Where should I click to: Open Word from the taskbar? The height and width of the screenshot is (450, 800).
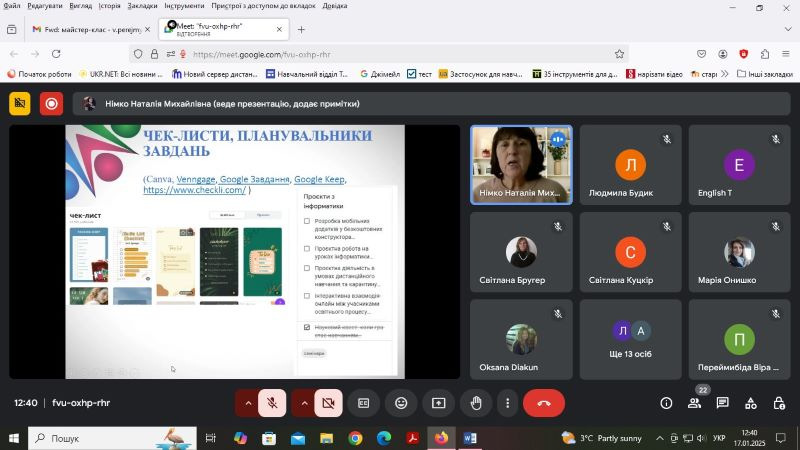(x=470, y=438)
